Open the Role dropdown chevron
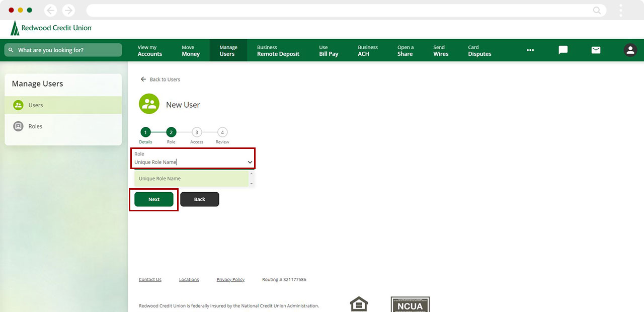Viewport: 644px width, 312px height. coord(250,162)
